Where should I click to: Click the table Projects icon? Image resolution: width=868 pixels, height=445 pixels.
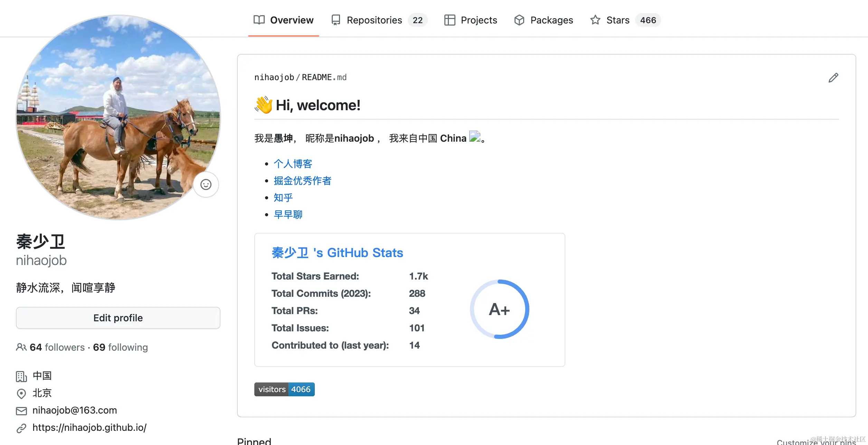[x=450, y=20]
